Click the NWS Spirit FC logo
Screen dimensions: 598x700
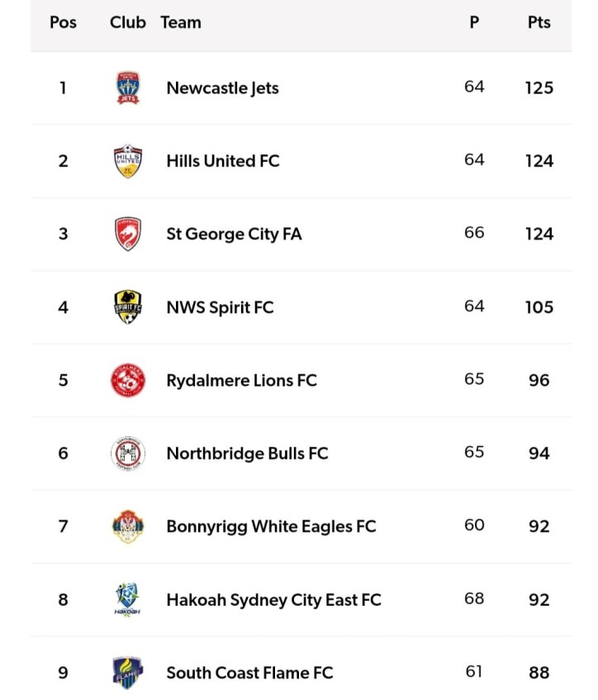tap(128, 307)
